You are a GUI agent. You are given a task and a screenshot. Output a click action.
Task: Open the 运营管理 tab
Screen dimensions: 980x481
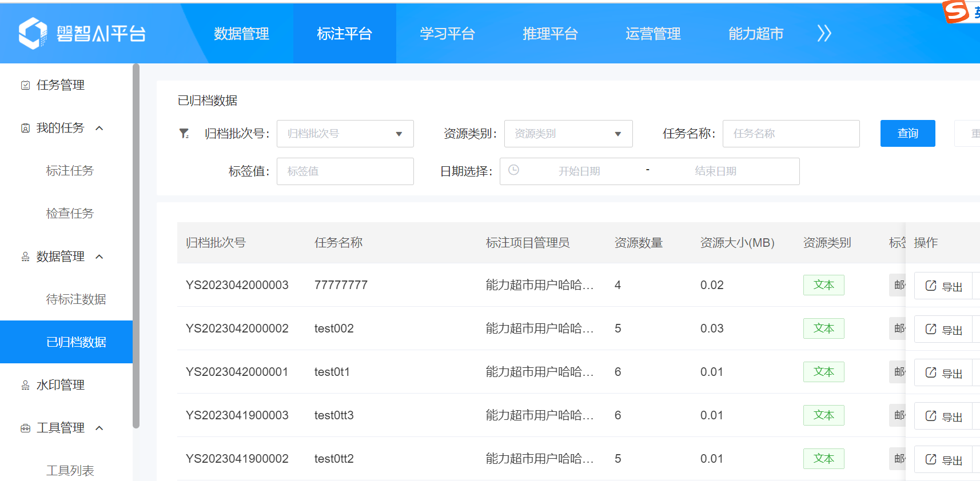(653, 34)
